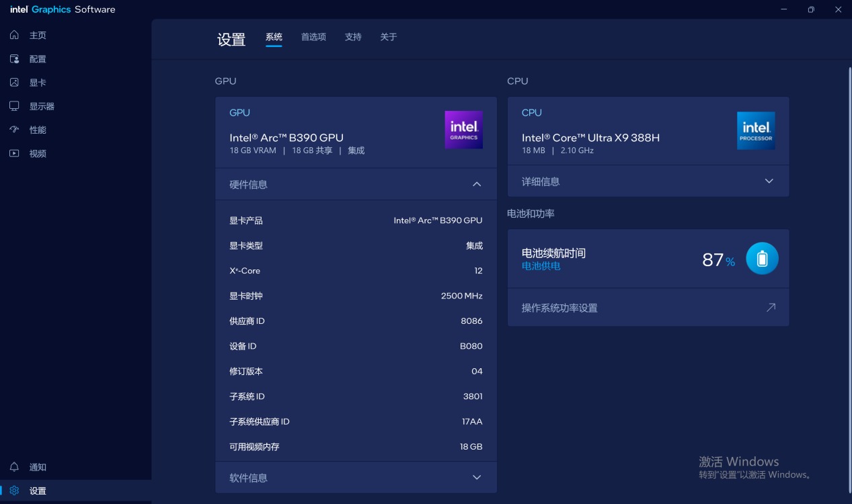
Task: Open the 显示器 display sidebar icon
Action: pyautogui.click(x=14, y=106)
